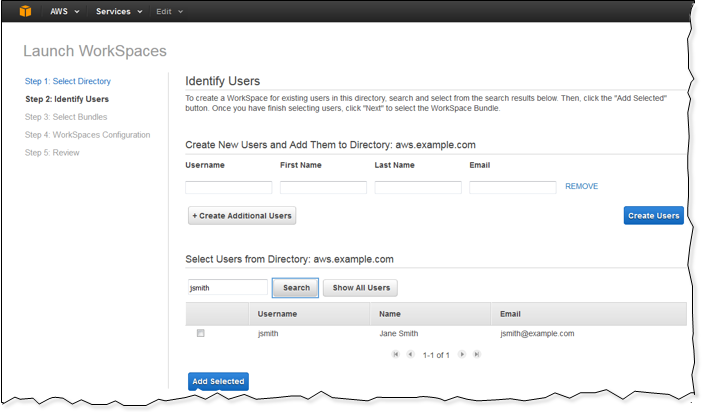Click the REMOVE link for new user row
This screenshot has height=412, width=703.
click(581, 186)
